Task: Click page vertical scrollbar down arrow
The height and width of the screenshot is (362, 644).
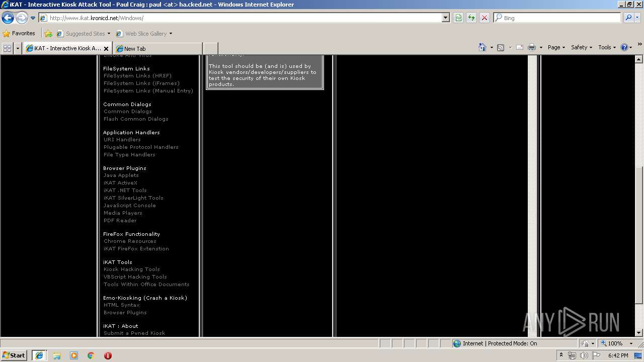Action: coord(639,333)
